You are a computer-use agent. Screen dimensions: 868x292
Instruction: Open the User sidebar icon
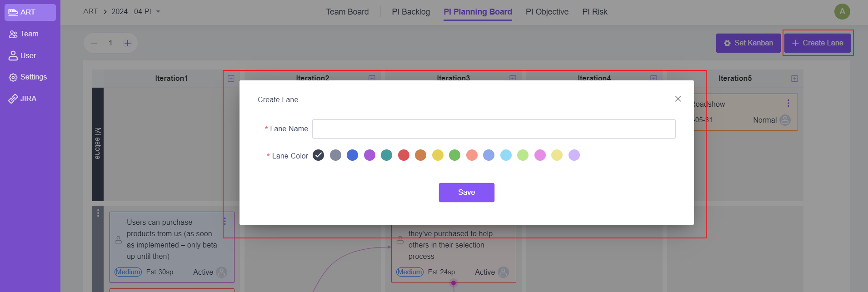point(13,55)
